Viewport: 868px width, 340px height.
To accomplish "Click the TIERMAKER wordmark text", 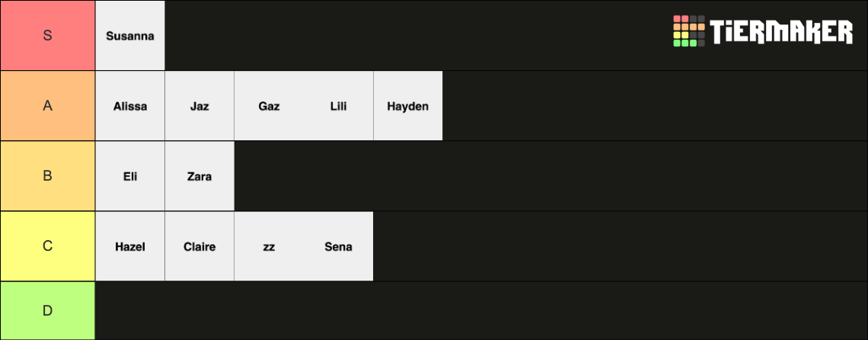I will tap(782, 31).
